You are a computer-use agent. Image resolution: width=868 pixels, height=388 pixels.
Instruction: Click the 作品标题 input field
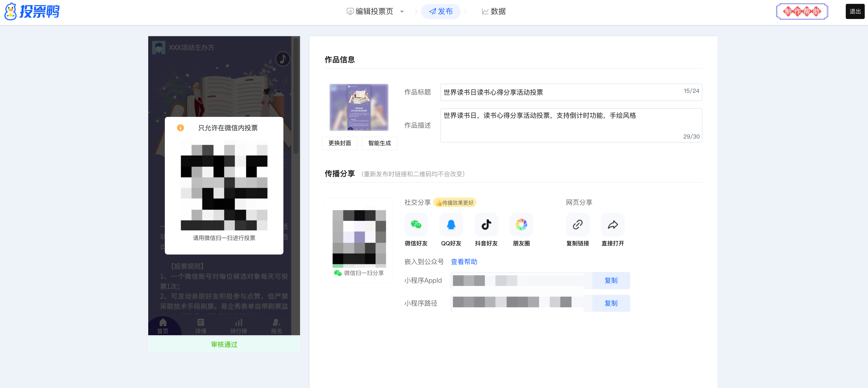[559, 92]
